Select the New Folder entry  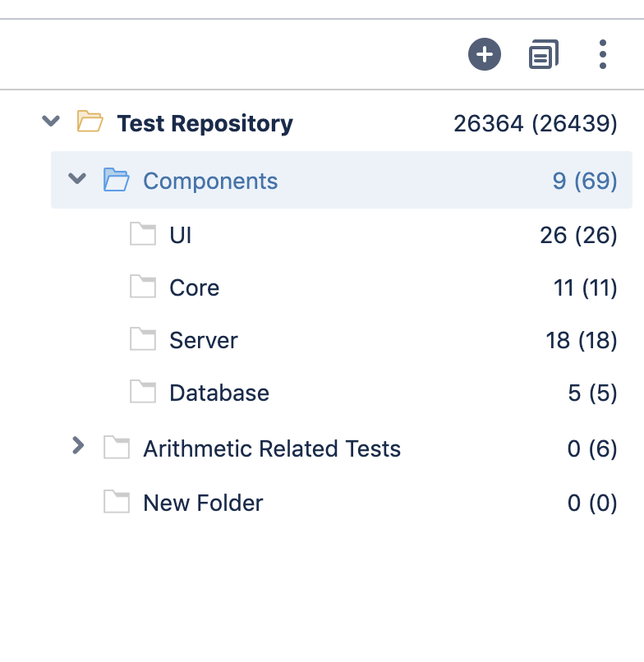click(341, 503)
